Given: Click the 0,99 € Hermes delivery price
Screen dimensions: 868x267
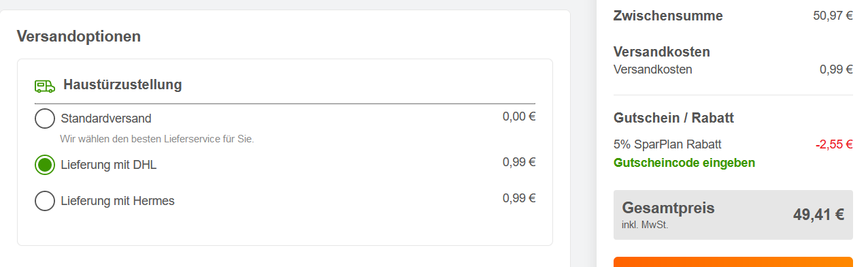Looking at the screenshot, I should 519,198.
